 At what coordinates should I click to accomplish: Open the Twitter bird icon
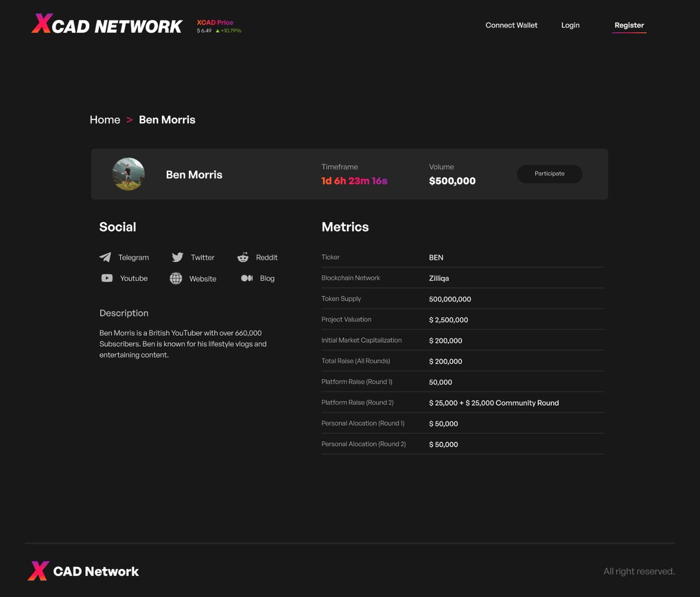tap(177, 257)
